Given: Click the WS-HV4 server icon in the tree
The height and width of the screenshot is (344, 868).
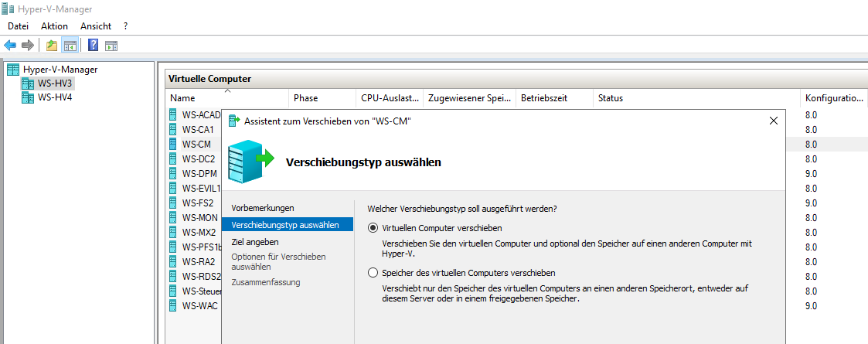Looking at the screenshot, I should click(x=27, y=98).
